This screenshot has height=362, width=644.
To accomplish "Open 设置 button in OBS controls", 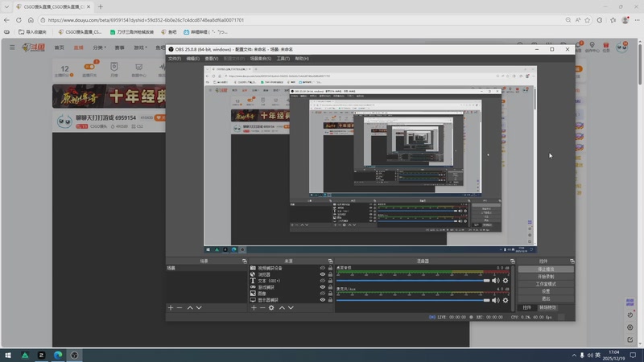I will pos(546,291).
